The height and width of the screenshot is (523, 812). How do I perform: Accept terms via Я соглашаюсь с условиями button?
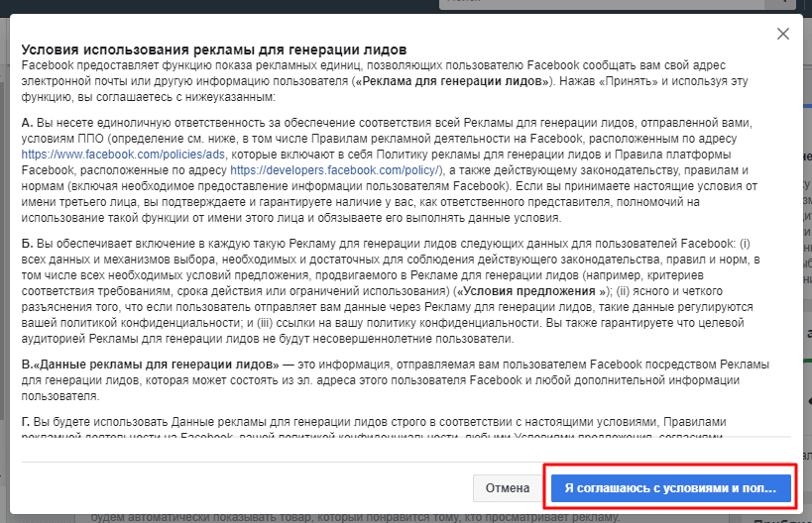pyautogui.click(x=670, y=488)
